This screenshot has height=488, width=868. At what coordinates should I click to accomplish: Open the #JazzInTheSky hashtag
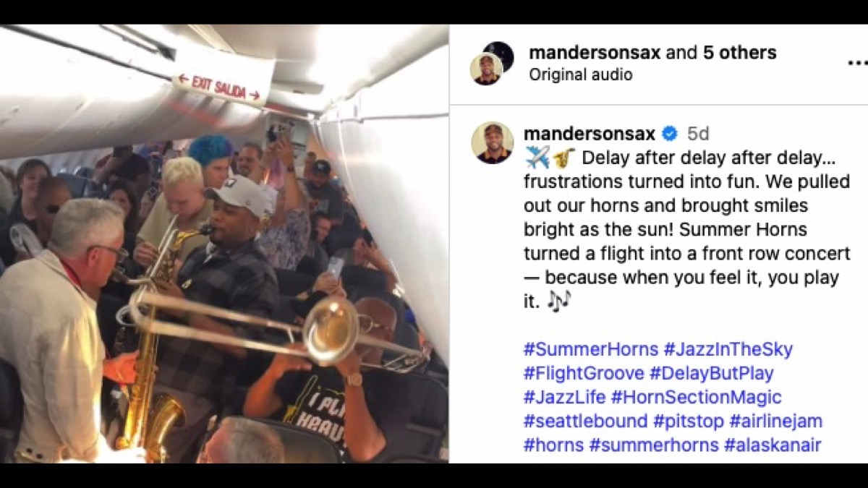pyautogui.click(x=728, y=349)
